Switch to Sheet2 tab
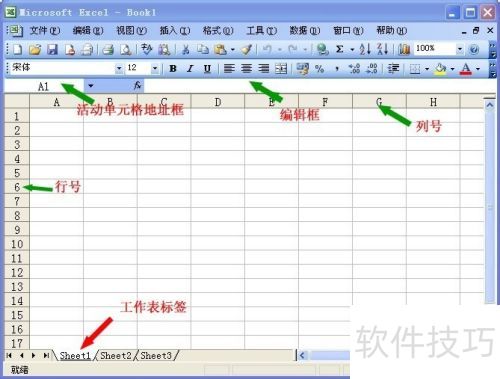This screenshot has height=379, width=500. click(x=116, y=356)
